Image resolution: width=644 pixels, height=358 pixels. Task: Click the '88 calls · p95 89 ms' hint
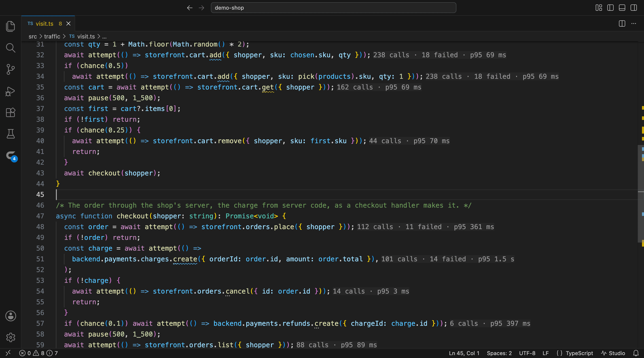pos(337,345)
